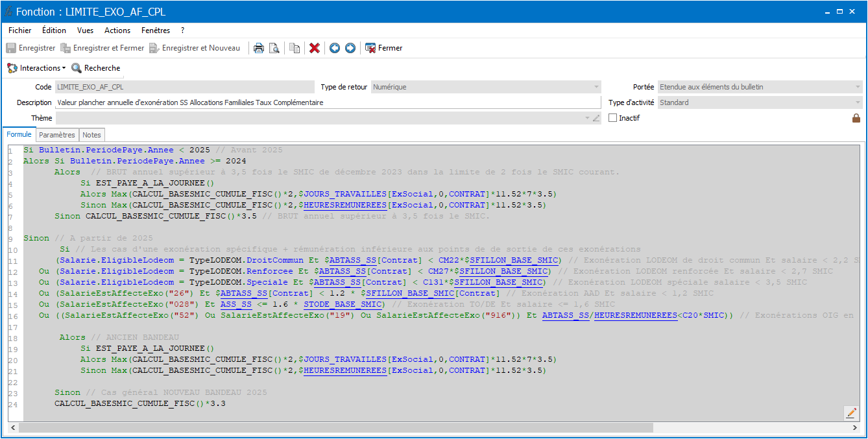The image size is (868, 439).
Task: Switch to the Paramètres tab
Action: pos(57,135)
